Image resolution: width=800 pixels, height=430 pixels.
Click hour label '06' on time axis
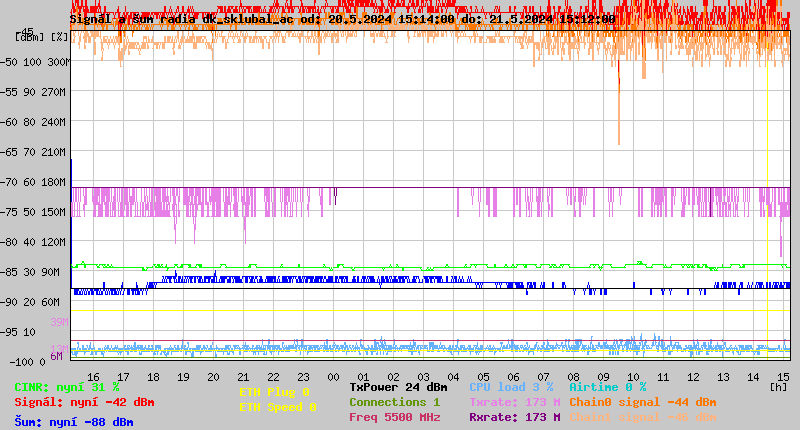pyautogui.click(x=513, y=377)
